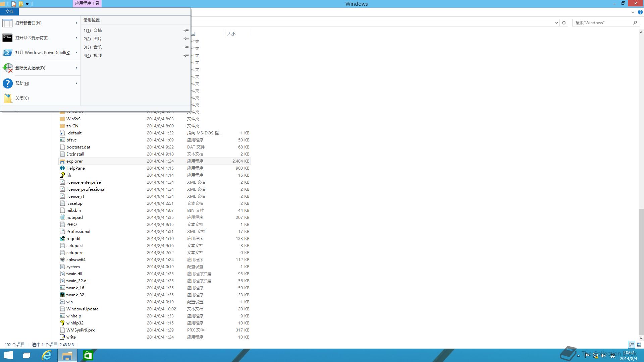The height and width of the screenshot is (362, 644).
Task: Switch to the 应用程序工具 contextual tab
Action: coord(87,3)
